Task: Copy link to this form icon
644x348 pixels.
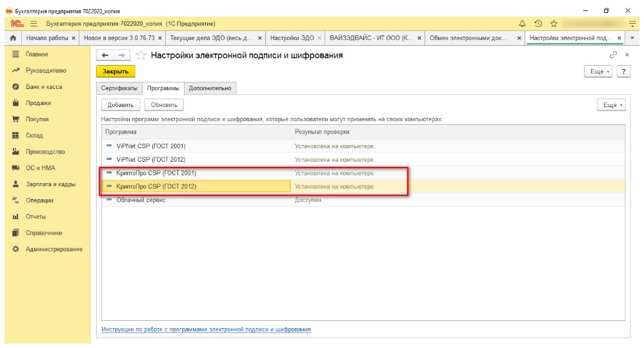Action: (613, 55)
